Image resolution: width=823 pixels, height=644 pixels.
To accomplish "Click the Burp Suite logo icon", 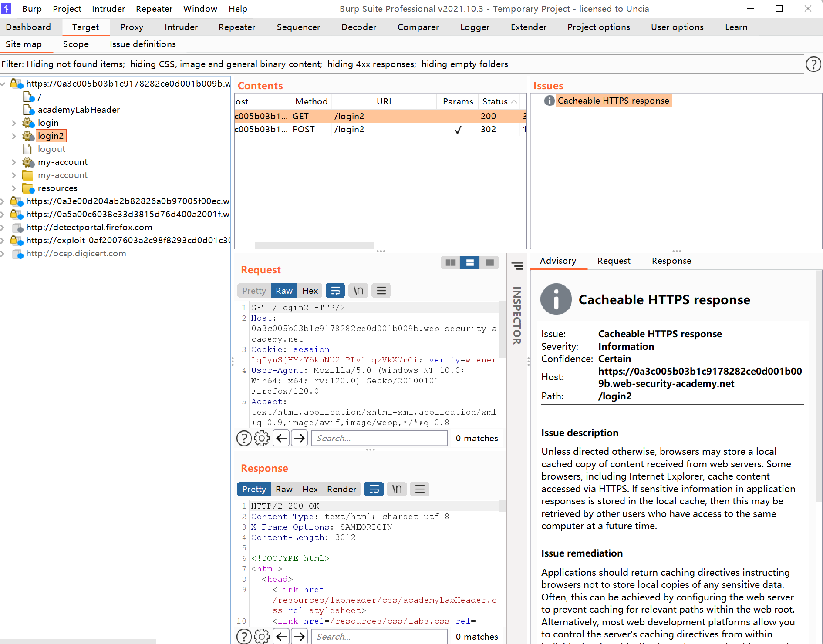I will point(6,9).
